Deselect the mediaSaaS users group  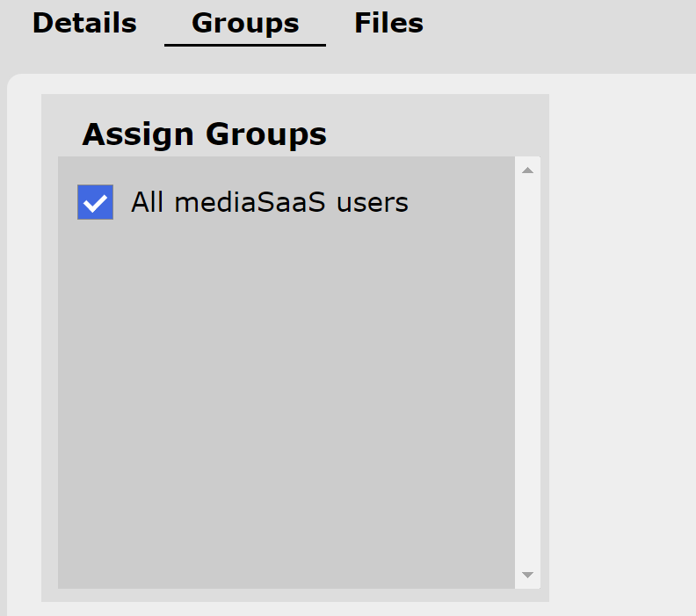(95, 202)
